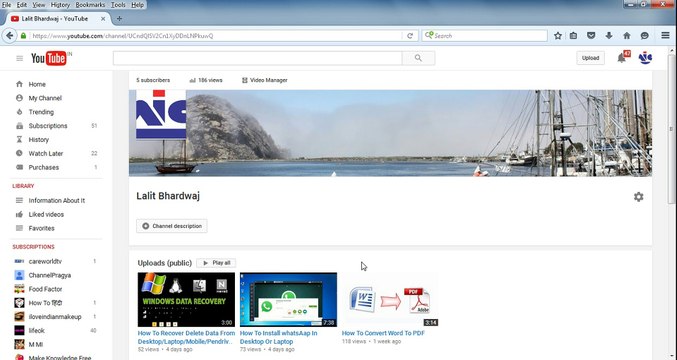Screen dimensions: 677x360
Task: Open the notifications bell
Action: click(621, 58)
